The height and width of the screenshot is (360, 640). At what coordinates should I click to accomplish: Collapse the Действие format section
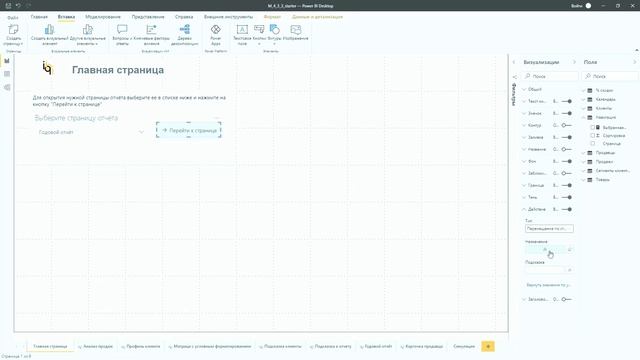pyautogui.click(x=524, y=209)
